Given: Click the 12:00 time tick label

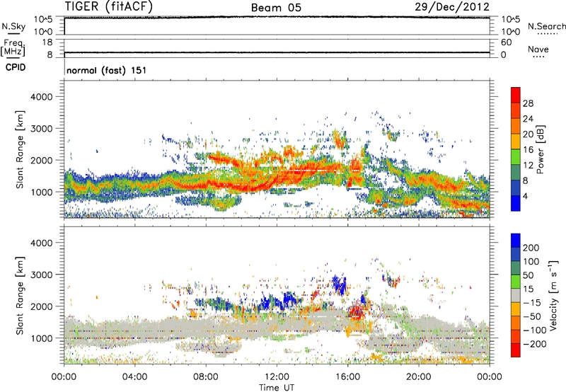Looking at the screenshot, I should 277,377.
